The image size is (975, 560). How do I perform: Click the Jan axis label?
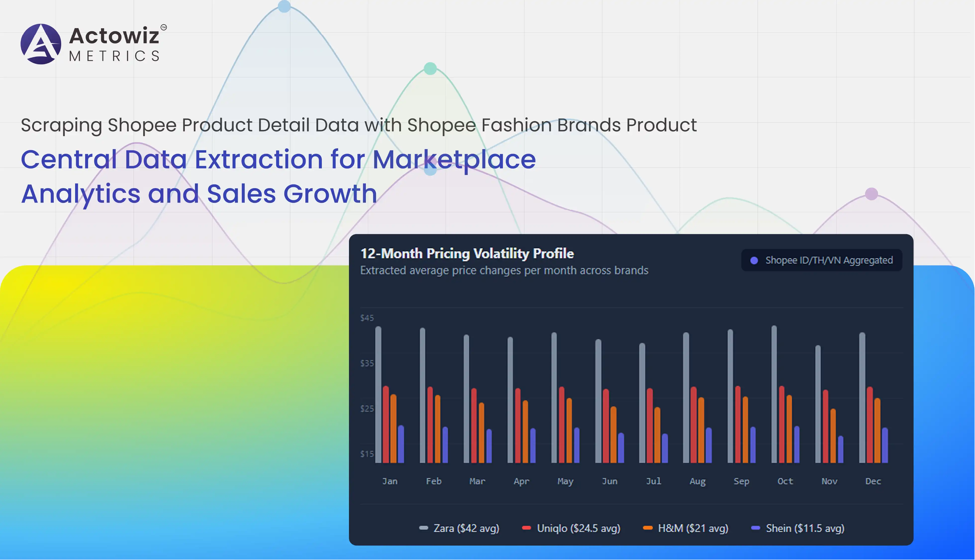[x=390, y=481]
